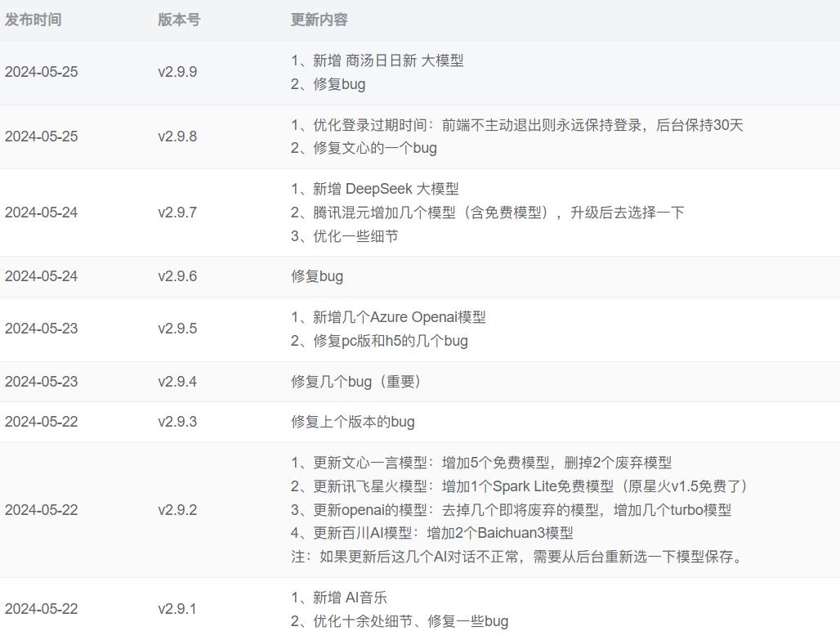Click the date in the v2.9.9 row
840x640 pixels.
[41, 72]
